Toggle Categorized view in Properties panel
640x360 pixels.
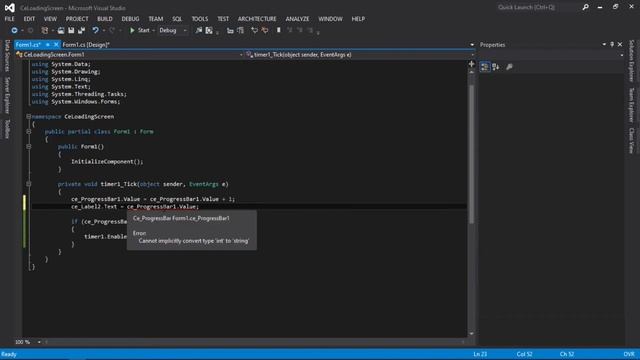[484, 67]
